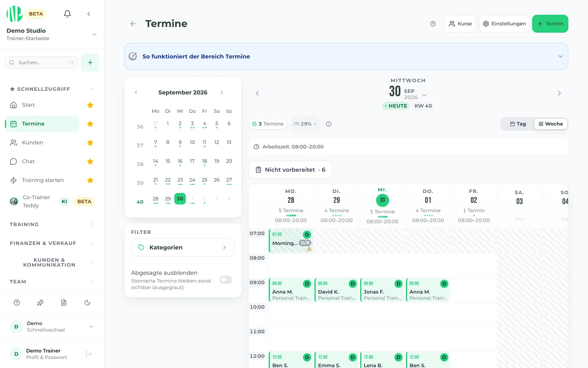588x368 pixels.
Task: Expand the So funktioniert der Bereich Termine banner
Action: tap(346, 56)
